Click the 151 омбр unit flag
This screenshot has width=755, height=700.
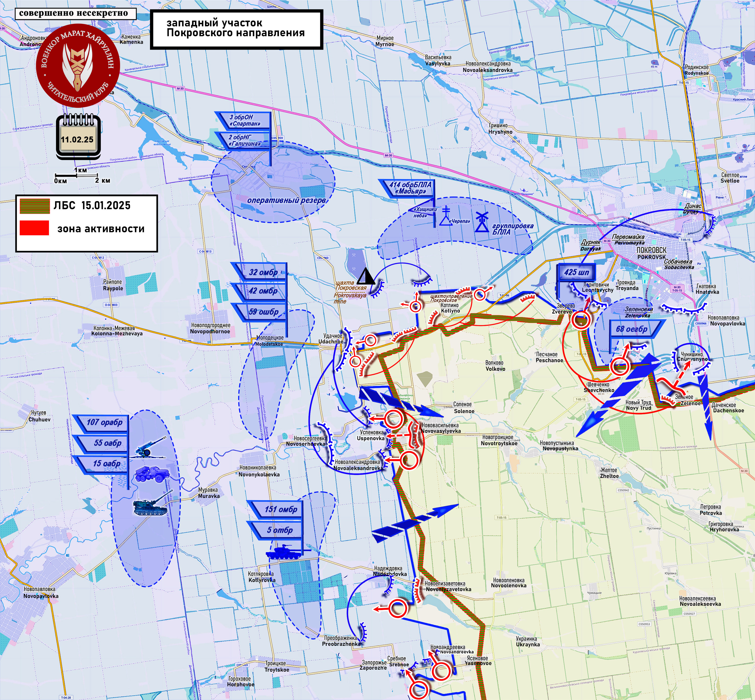(x=276, y=510)
